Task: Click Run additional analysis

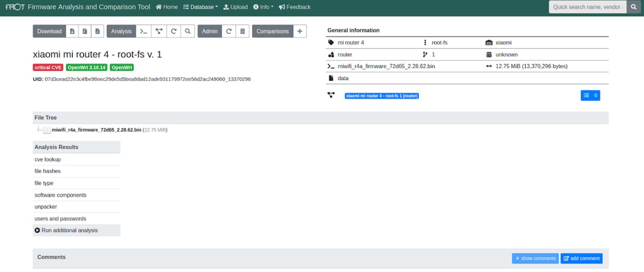Action: [77, 230]
